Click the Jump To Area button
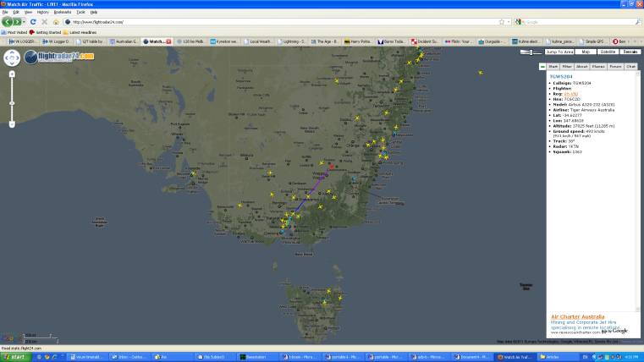 pos(559,52)
